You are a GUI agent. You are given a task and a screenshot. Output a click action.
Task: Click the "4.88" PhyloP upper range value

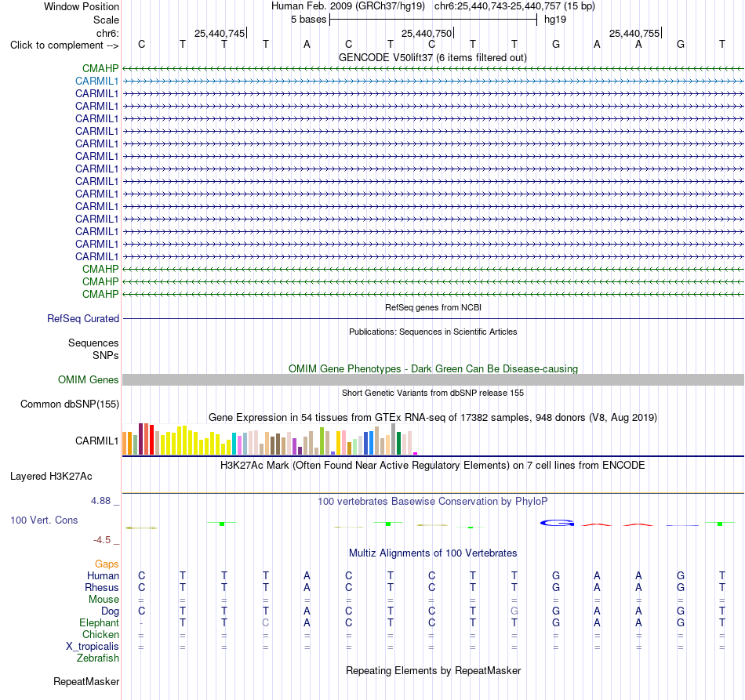pos(100,501)
